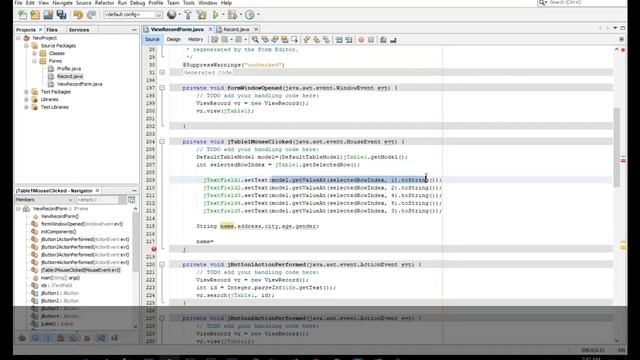Select initComponents() in Navigator
Viewport: 640px width, 360px height.
(58, 232)
